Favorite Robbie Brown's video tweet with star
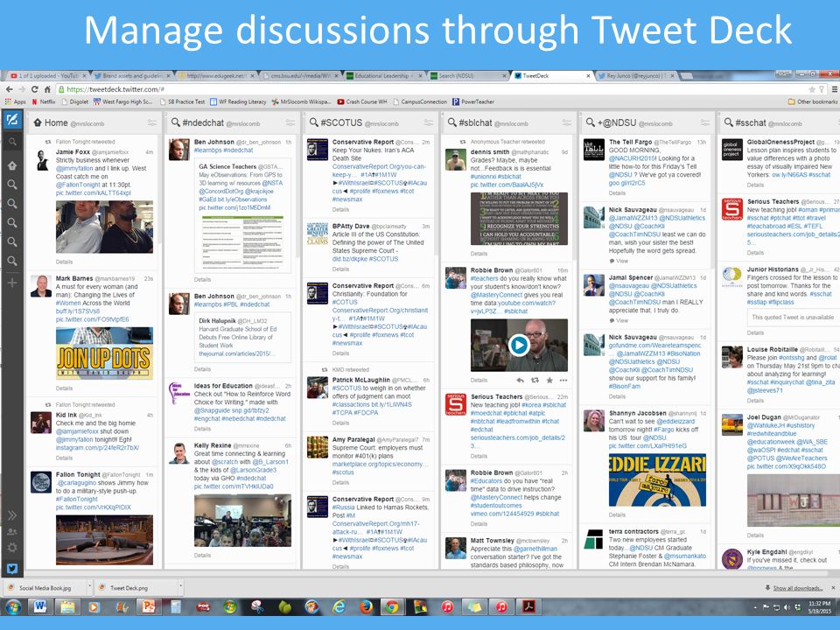 (x=549, y=381)
